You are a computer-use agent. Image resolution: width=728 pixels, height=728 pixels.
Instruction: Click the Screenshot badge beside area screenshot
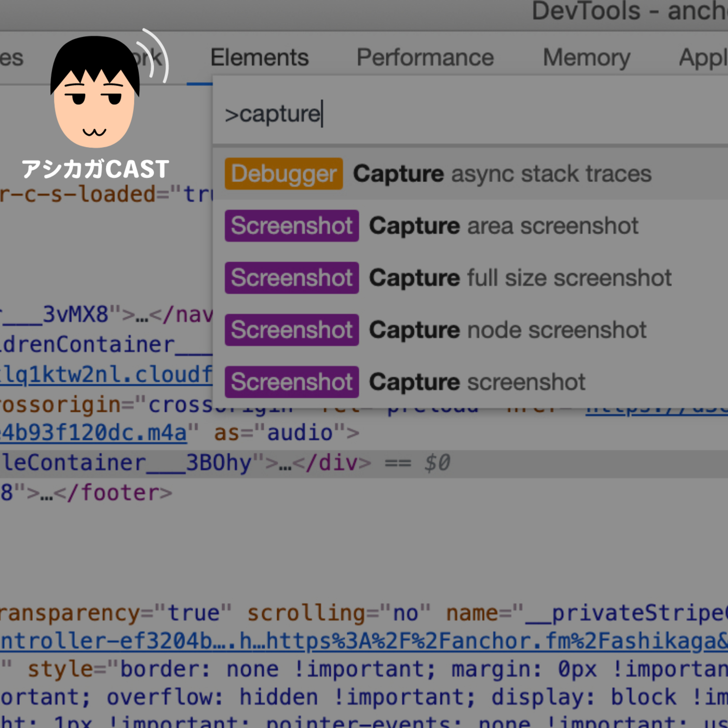pos(292,226)
